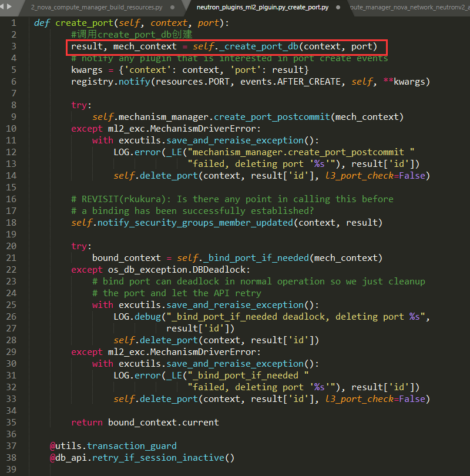Open the oute_manager_nova_network_neutronv2 tab
Viewport: 470px width, 476px height.
pos(409,7)
